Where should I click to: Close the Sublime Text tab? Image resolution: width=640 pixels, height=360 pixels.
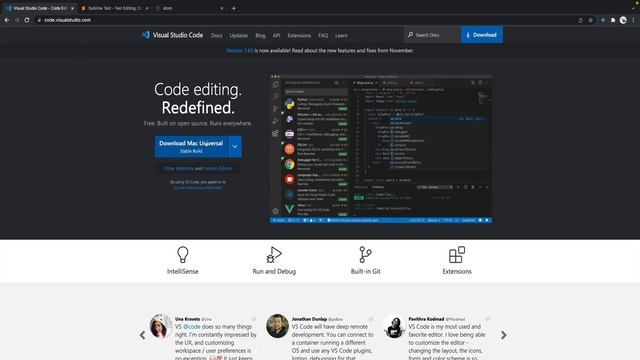[x=147, y=8]
